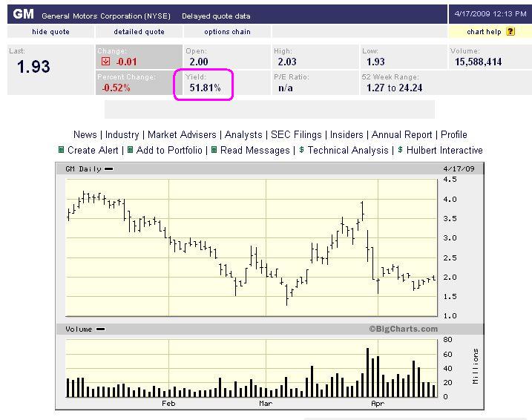Screen dimensions: 532x420
Task: Click the chart help question mark icon
Action: pos(510,32)
